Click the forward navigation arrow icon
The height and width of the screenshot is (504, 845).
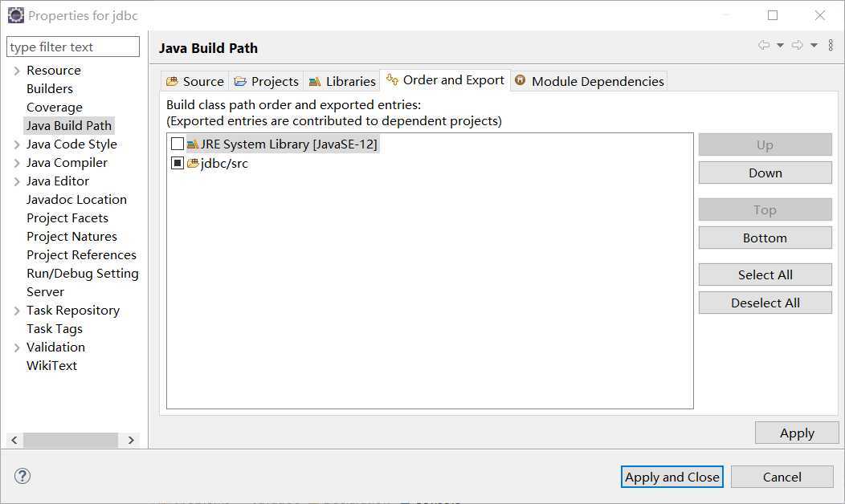[x=798, y=45]
